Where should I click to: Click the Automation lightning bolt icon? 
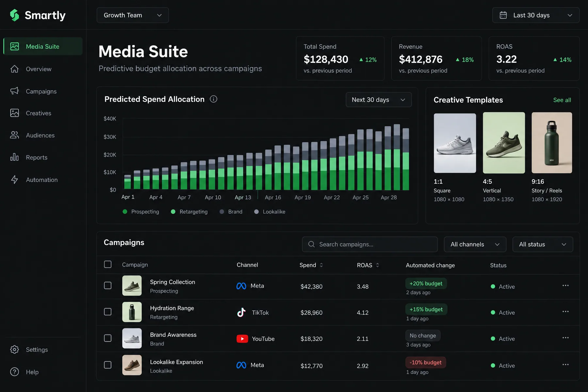tap(14, 180)
